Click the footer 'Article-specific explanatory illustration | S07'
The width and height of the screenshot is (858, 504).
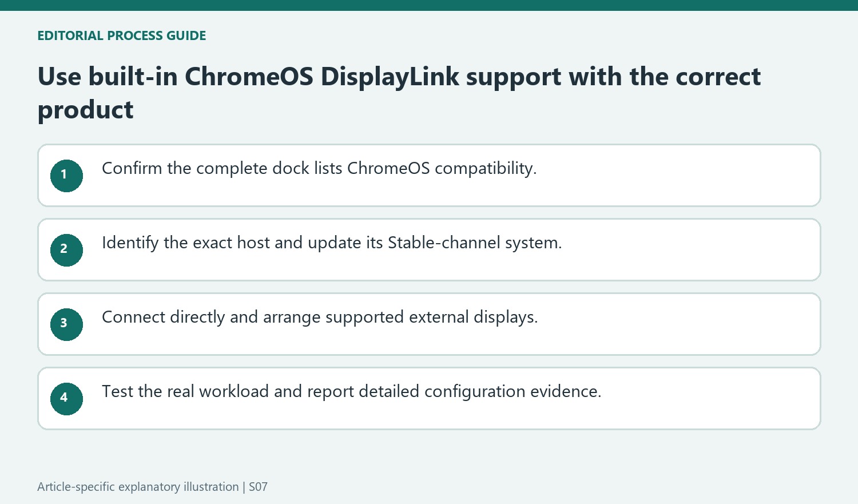[152, 487]
